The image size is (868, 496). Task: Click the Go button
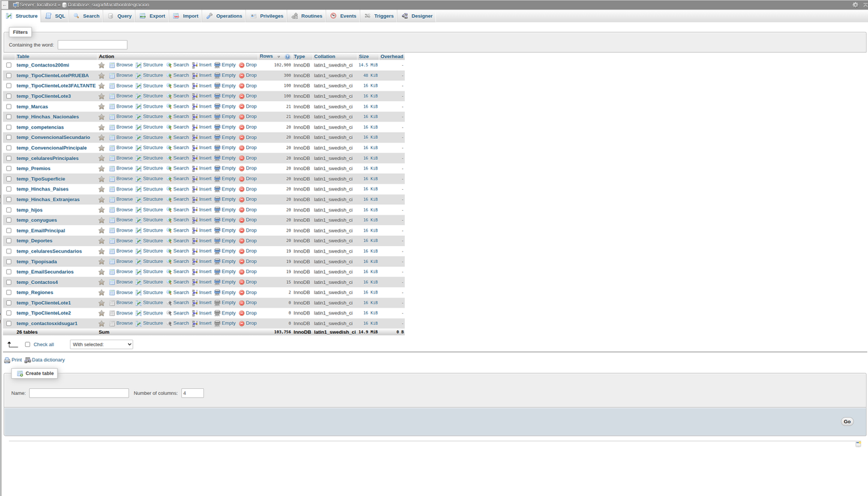tap(846, 421)
